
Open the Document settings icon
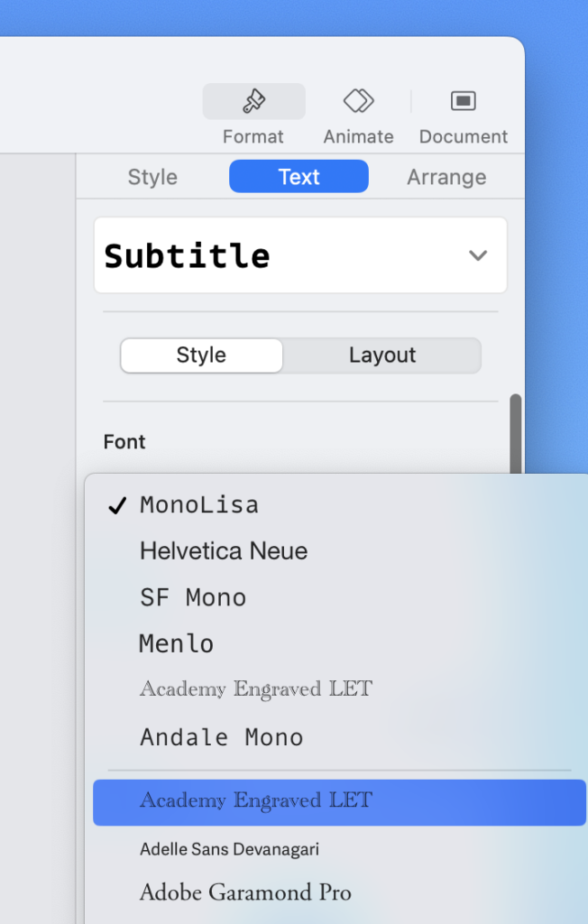tap(463, 101)
